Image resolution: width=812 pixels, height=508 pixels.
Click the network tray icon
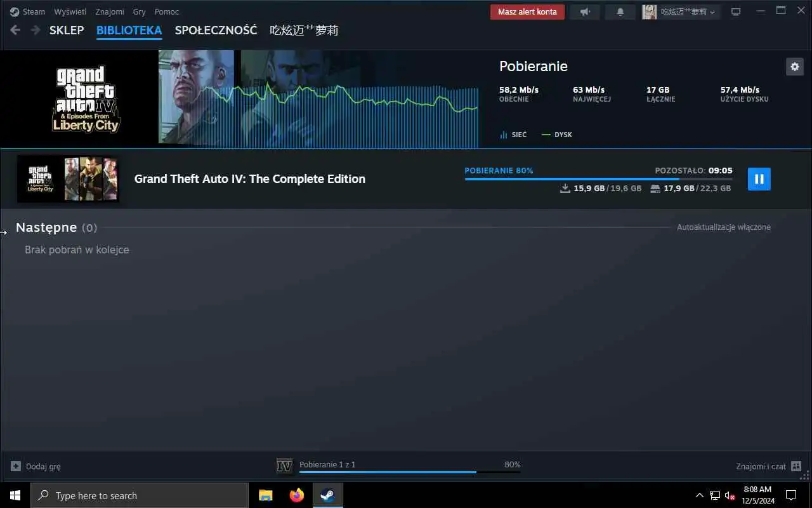[715, 495]
